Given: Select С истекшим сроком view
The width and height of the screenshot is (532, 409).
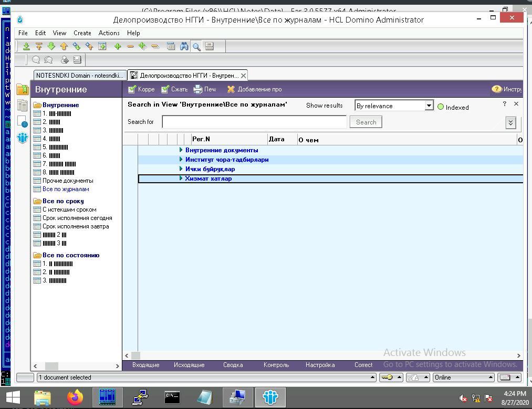Looking at the screenshot, I should click(69, 209).
